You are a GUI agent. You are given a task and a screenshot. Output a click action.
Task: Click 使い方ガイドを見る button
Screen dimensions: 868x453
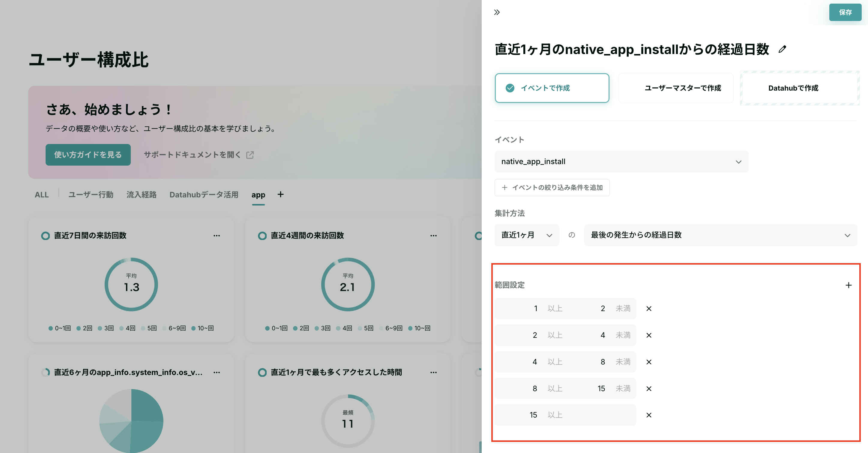tap(88, 155)
